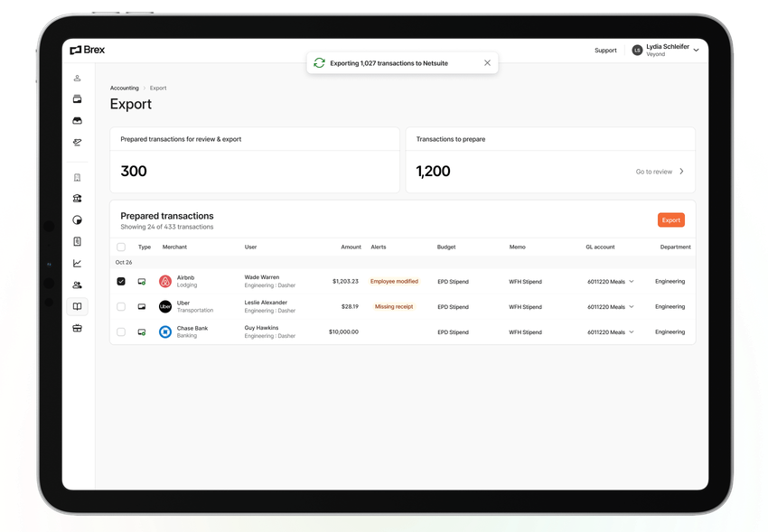768x532 pixels.
Task: Sort by the Amount column header
Action: point(351,247)
